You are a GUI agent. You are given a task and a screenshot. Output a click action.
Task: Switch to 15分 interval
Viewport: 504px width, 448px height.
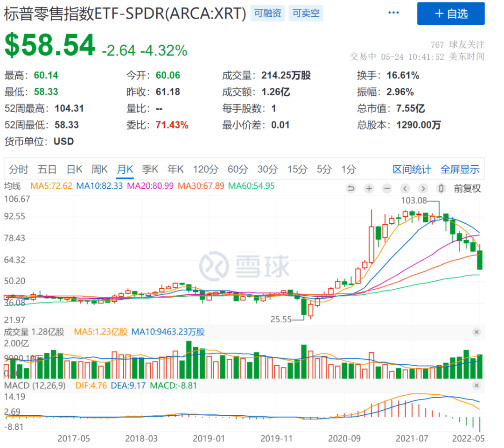point(297,169)
